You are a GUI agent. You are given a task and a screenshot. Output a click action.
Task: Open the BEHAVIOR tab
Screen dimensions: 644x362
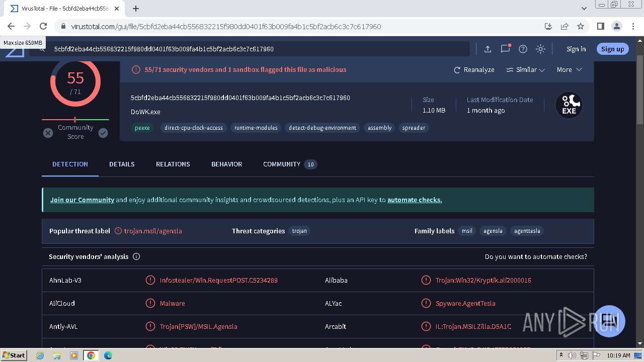[x=227, y=164]
